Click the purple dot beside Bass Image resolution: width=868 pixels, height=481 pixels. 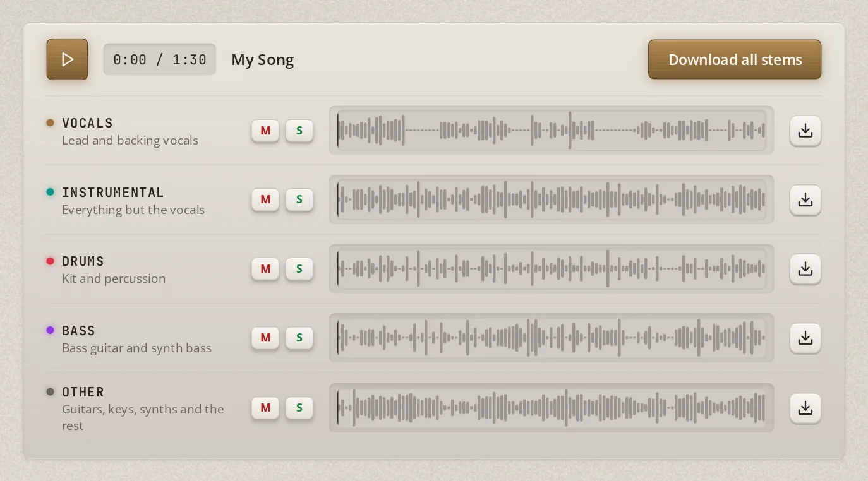[51, 330]
